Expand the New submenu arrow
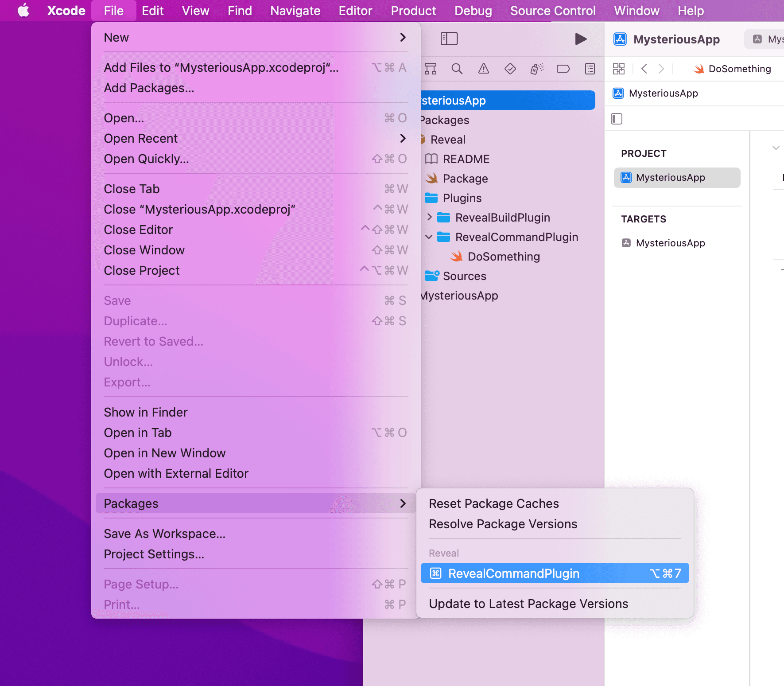 403,37
